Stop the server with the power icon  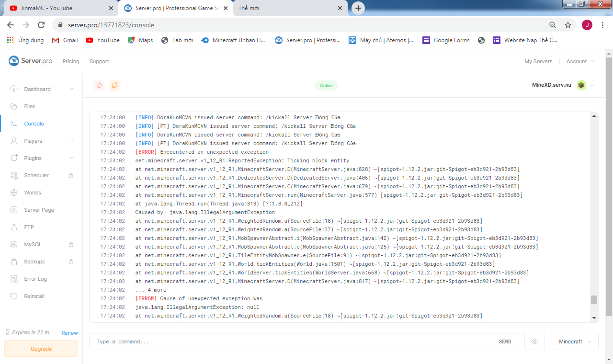point(99,85)
